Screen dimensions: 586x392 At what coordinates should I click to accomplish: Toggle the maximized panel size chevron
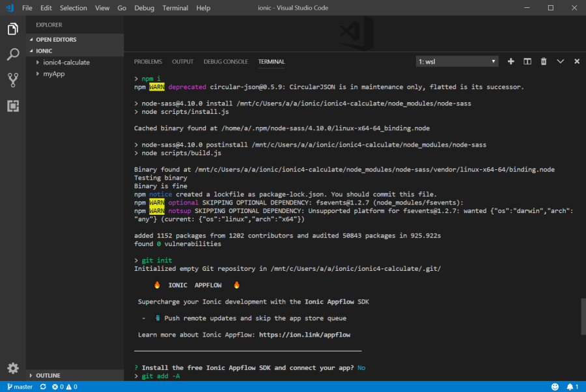tap(560, 61)
